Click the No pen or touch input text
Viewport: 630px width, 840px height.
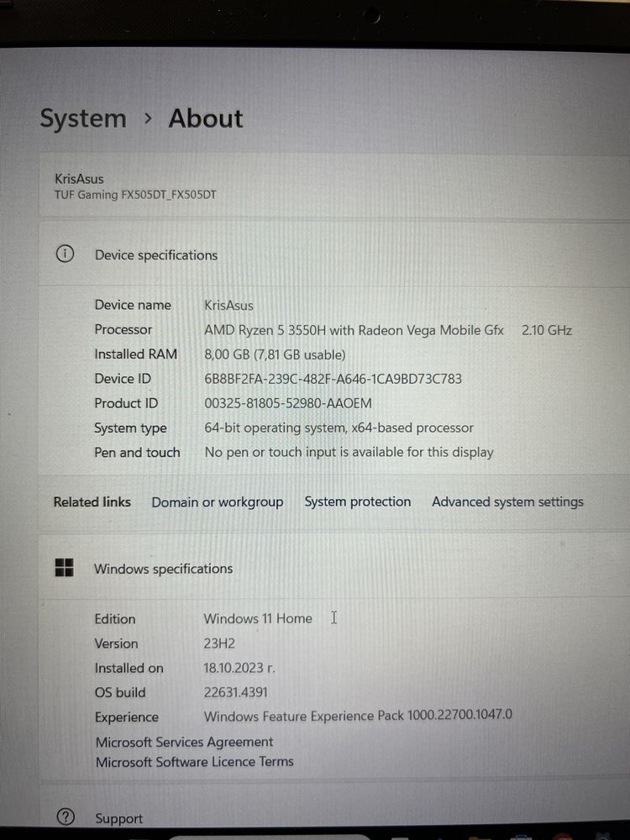point(349,452)
